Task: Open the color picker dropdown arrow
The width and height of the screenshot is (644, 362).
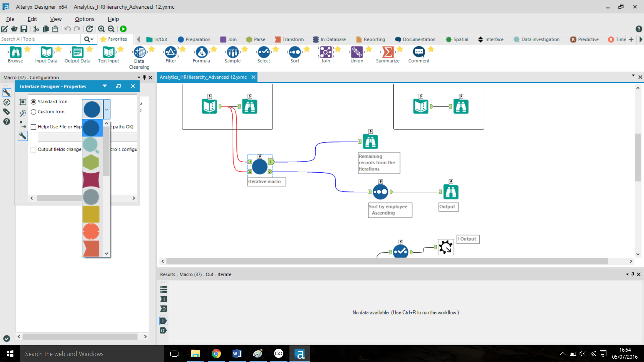Action: click(106, 108)
